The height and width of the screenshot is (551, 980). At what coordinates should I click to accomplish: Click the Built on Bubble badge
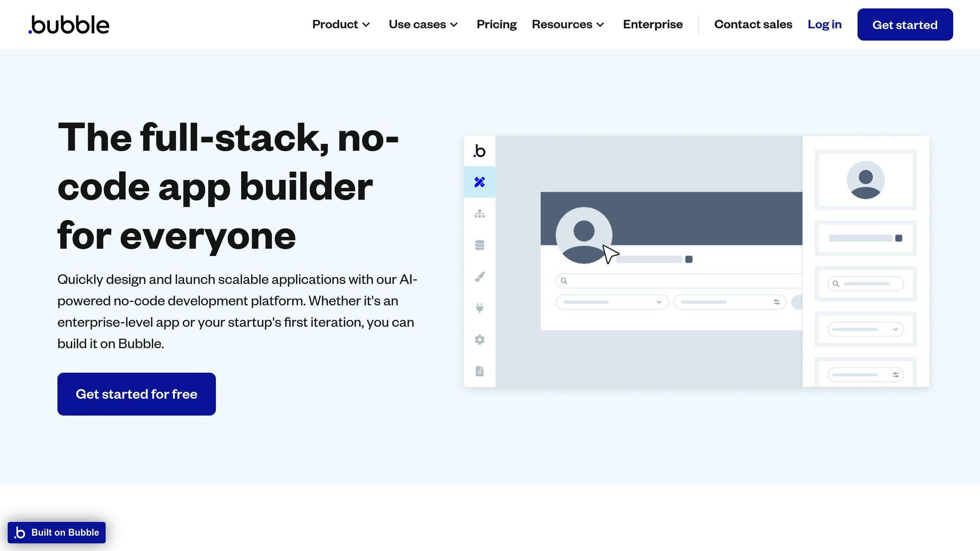point(57,532)
